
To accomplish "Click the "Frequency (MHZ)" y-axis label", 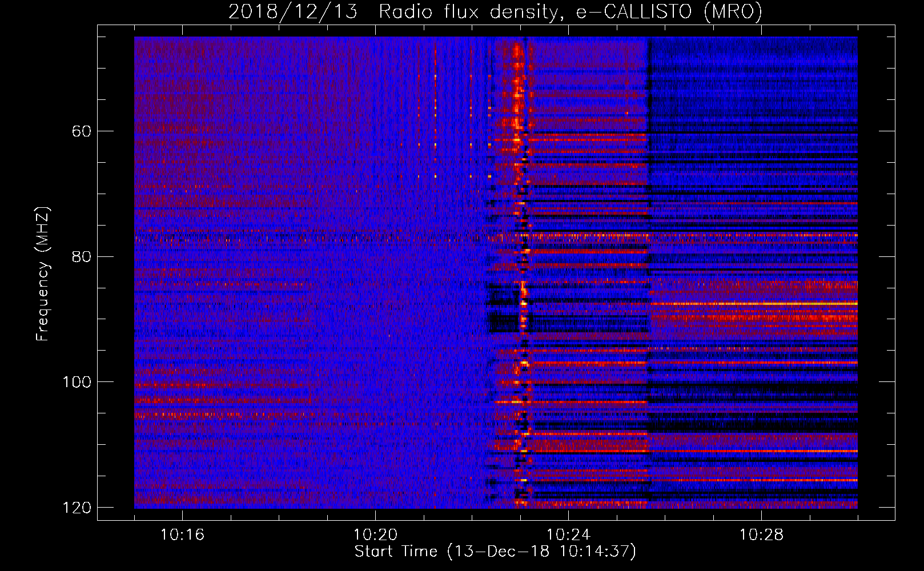I will [x=43, y=274].
